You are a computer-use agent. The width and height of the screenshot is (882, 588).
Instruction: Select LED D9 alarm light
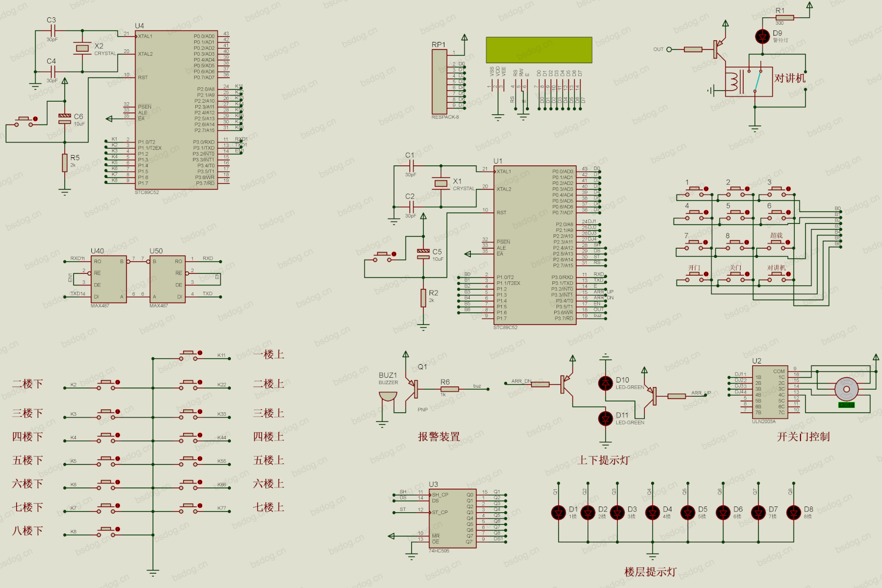(763, 36)
